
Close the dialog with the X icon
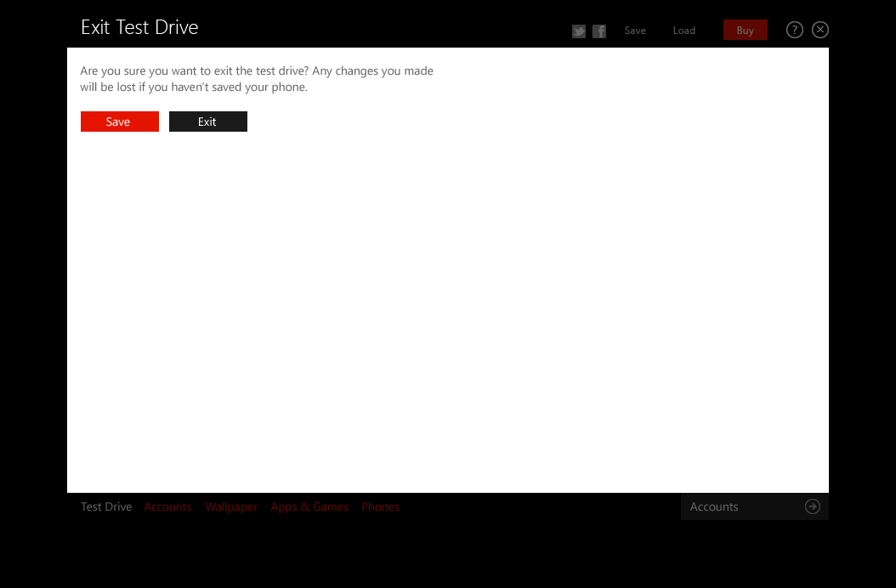tap(820, 30)
